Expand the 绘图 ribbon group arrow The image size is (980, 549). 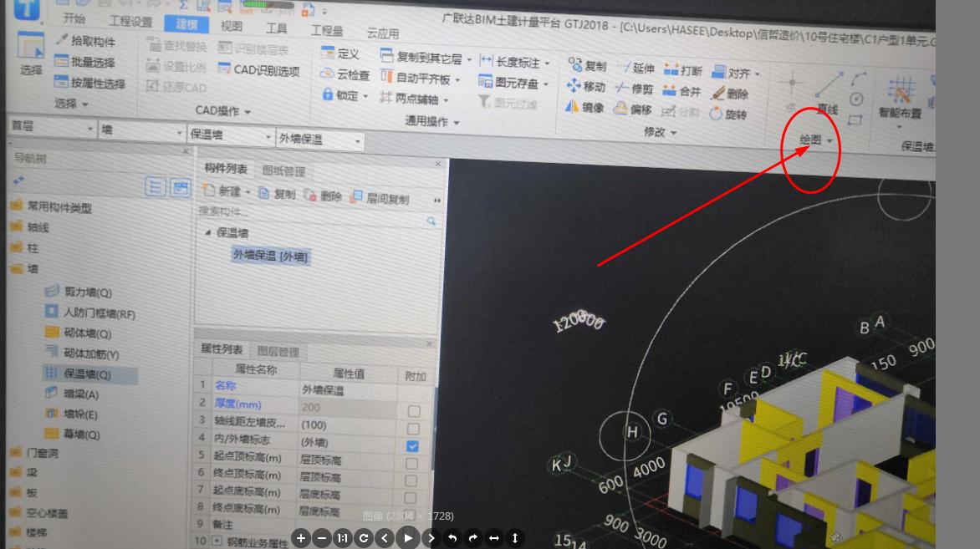click(x=829, y=140)
